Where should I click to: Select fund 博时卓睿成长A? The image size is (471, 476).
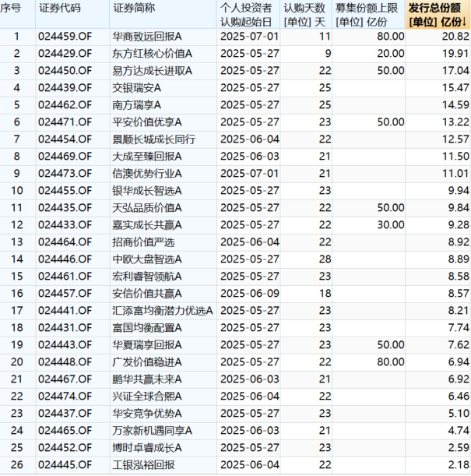(x=147, y=448)
